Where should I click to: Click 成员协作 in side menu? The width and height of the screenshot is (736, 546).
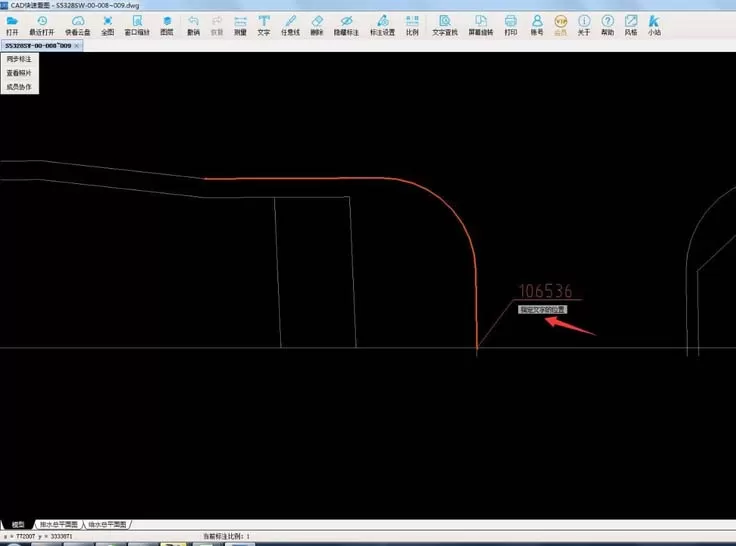point(19,87)
